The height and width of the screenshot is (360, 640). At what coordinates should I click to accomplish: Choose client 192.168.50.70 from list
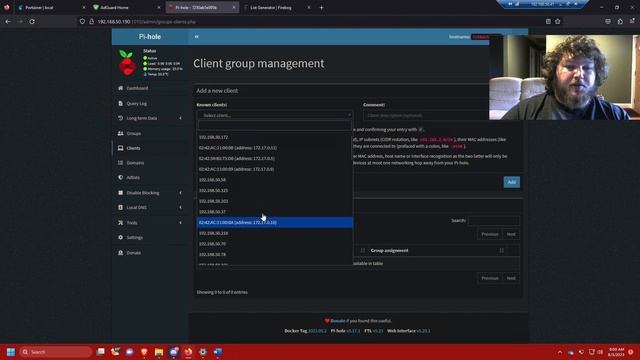(275, 244)
